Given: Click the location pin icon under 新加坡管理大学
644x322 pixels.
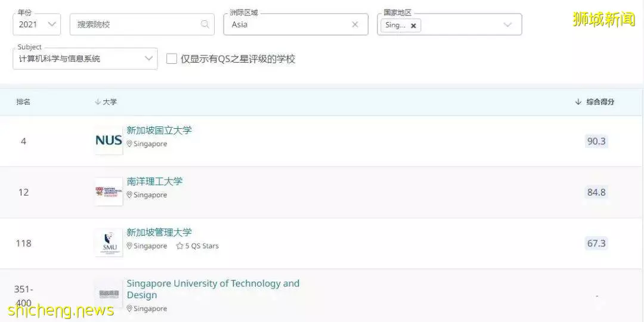Looking at the screenshot, I should (x=129, y=246).
